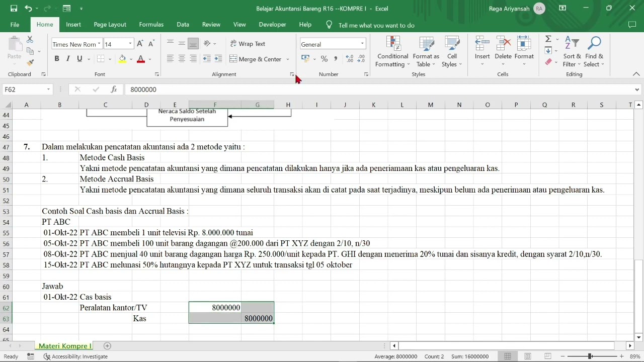Toggle Italic formatting
The image size is (644, 362).
(x=68, y=59)
